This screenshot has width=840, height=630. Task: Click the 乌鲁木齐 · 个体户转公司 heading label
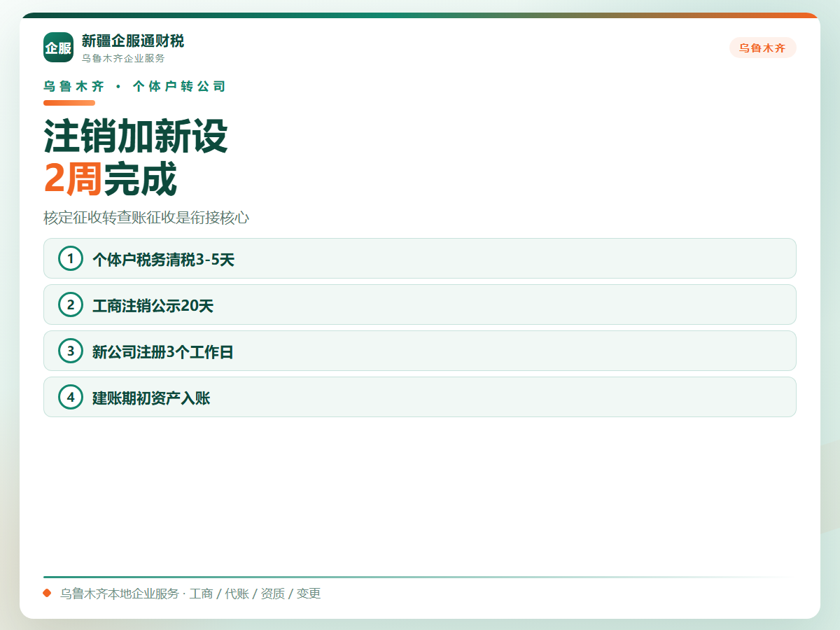point(134,87)
